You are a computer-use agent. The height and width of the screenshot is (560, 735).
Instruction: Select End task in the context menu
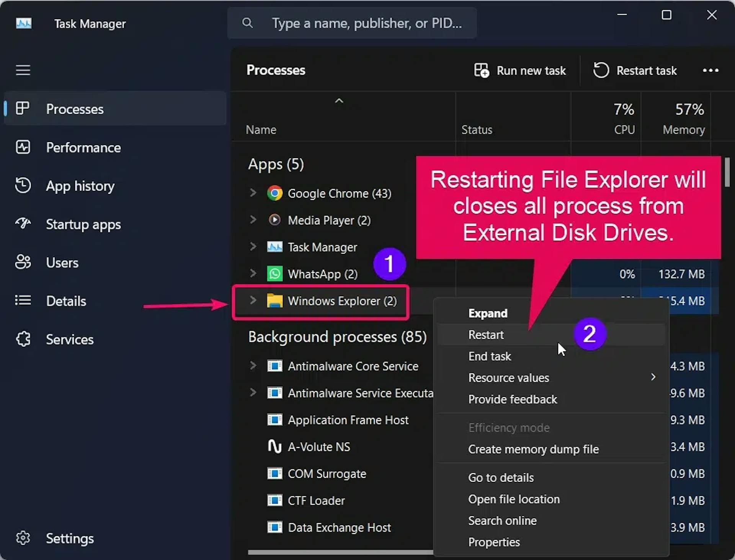coord(490,356)
